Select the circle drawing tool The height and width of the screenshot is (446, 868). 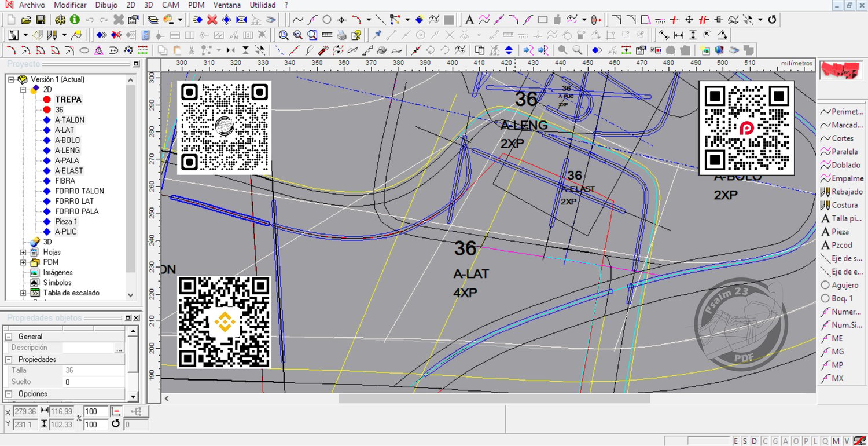(x=327, y=20)
